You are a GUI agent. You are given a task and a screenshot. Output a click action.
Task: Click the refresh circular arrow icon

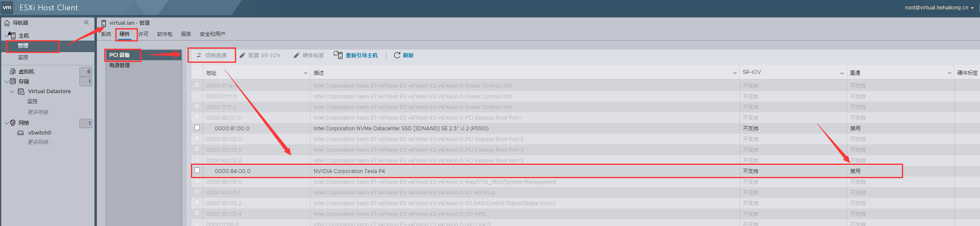click(397, 55)
